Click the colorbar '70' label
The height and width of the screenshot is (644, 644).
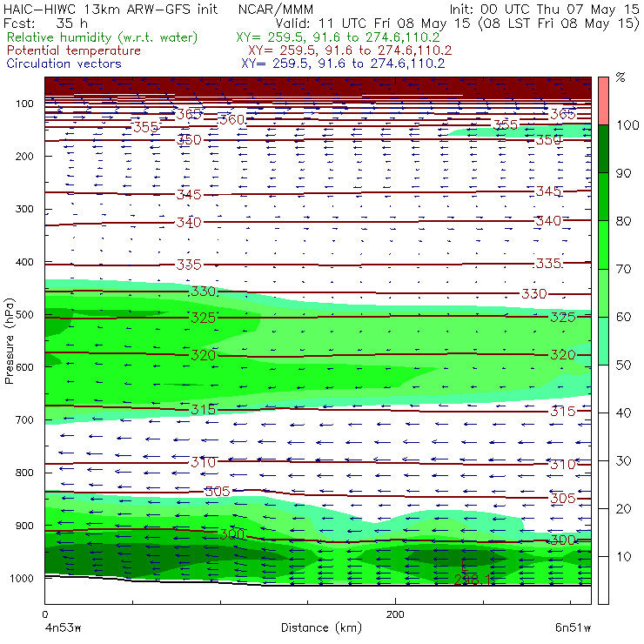coord(623,269)
